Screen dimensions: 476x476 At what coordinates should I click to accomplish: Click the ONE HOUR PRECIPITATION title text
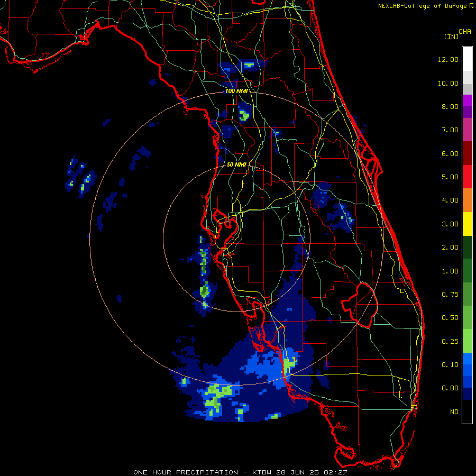[186, 472]
